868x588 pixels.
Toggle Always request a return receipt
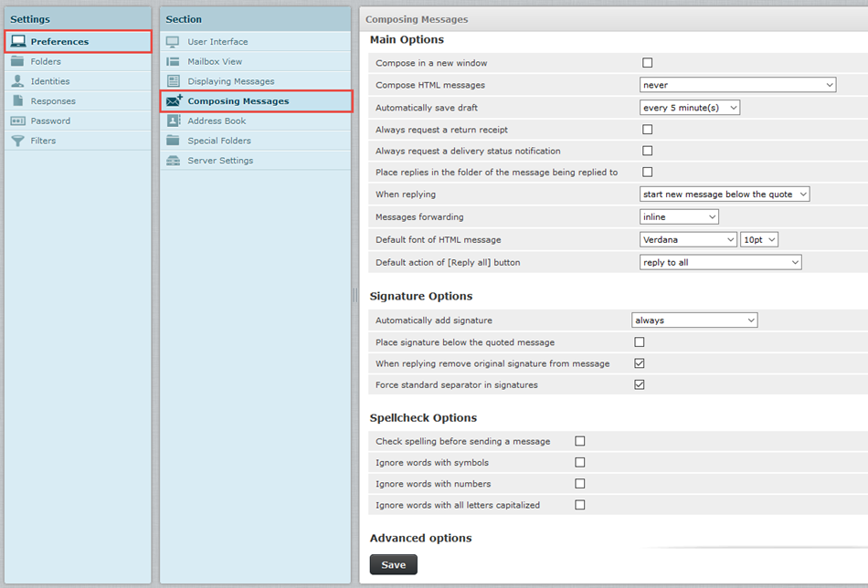(647, 130)
